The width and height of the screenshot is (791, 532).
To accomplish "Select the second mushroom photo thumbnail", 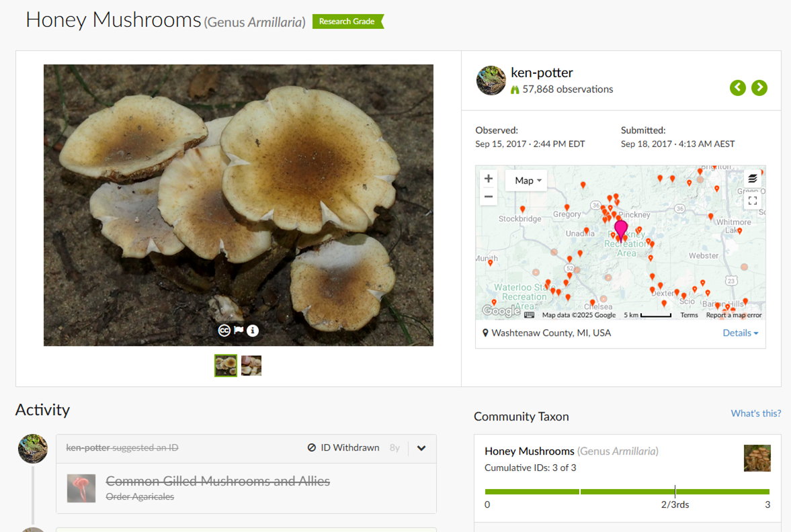I will 251,365.
